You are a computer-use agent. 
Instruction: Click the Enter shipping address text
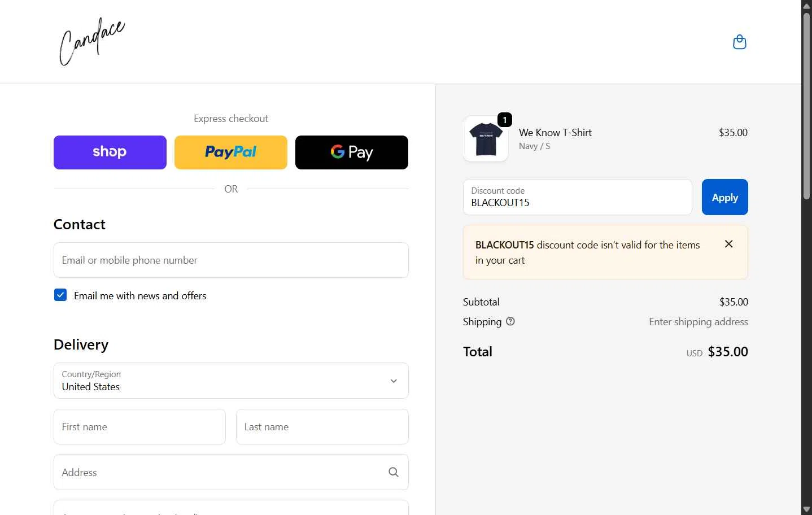coord(699,322)
